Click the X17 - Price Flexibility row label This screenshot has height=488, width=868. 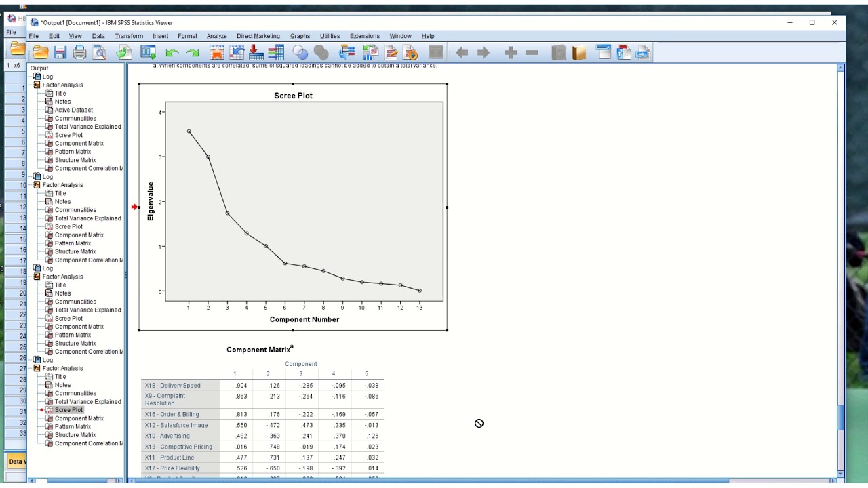pyautogui.click(x=172, y=468)
